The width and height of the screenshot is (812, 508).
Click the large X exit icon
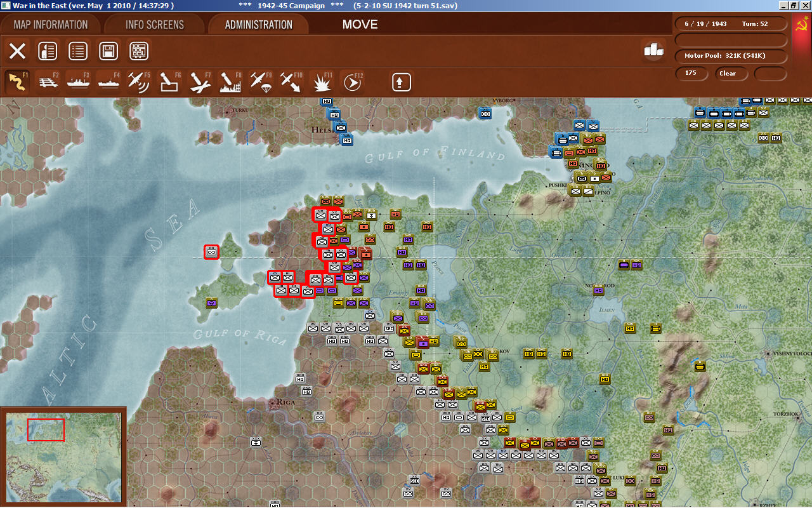click(x=17, y=51)
